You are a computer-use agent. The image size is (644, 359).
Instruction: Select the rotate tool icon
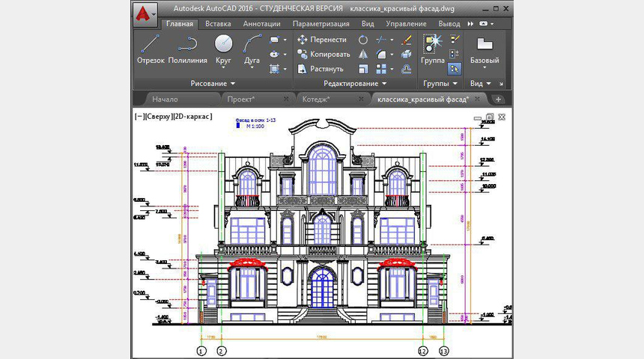point(362,40)
